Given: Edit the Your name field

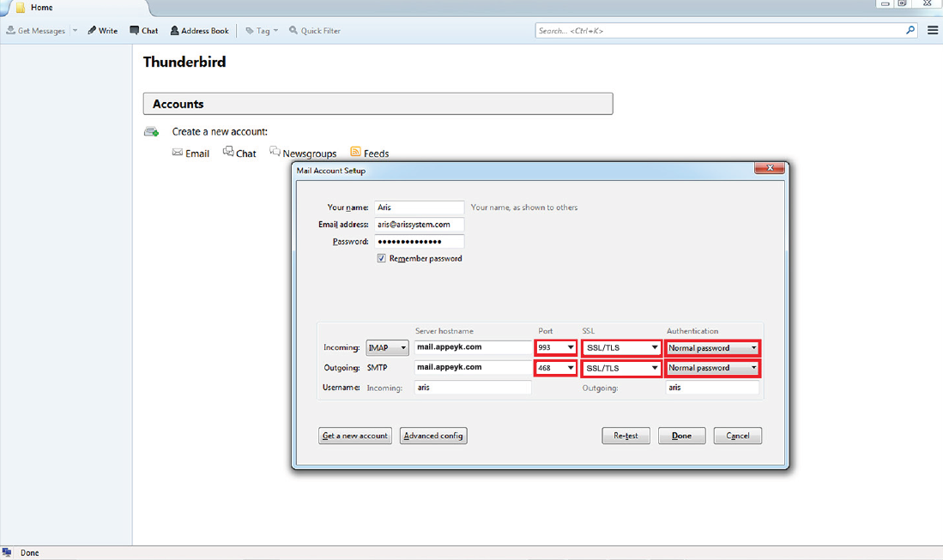Looking at the screenshot, I should (x=420, y=208).
